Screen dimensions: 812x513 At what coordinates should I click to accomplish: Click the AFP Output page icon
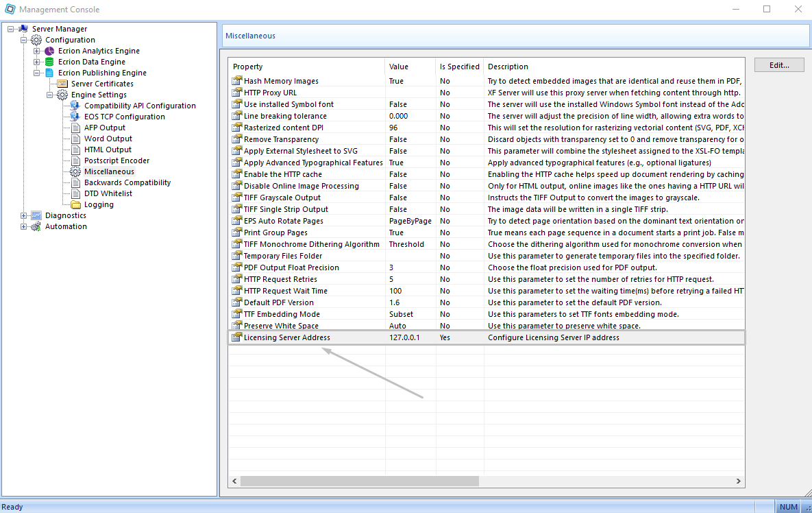pyautogui.click(x=75, y=128)
